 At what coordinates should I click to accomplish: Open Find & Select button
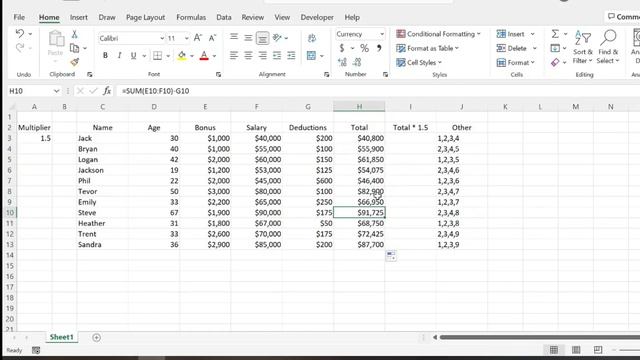(x=608, y=47)
